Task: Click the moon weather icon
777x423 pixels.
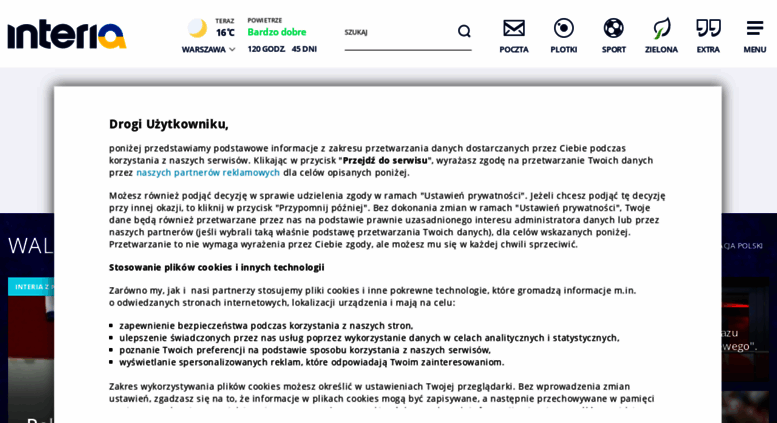Action: [x=197, y=28]
